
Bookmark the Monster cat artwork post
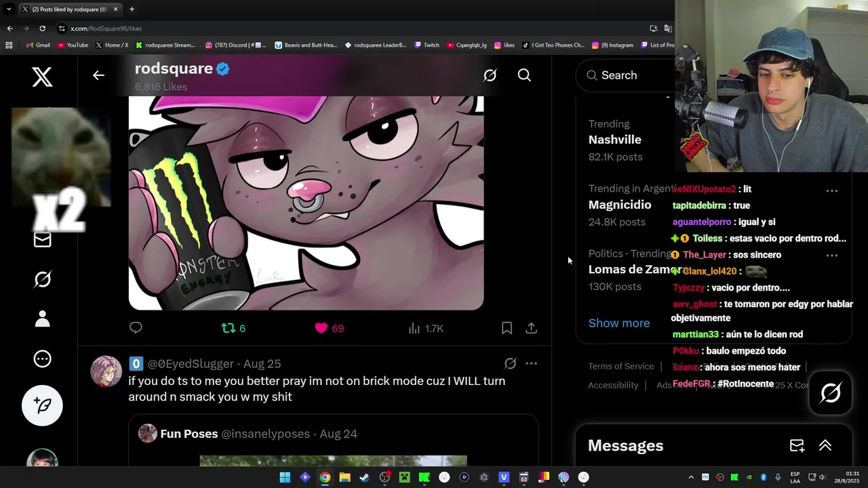(507, 328)
